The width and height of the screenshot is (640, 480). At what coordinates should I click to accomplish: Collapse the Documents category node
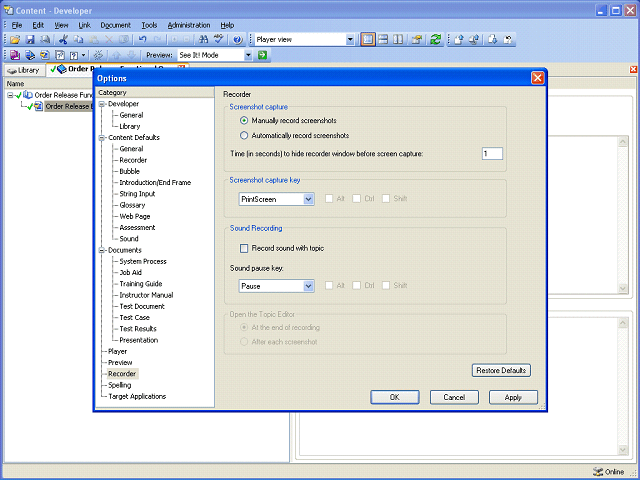(102, 251)
